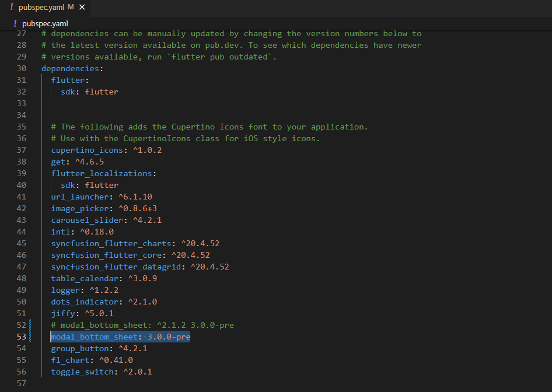Screen dimensions: 552x392
Task: Click dots_indicator dependency line
Action: [104, 302]
